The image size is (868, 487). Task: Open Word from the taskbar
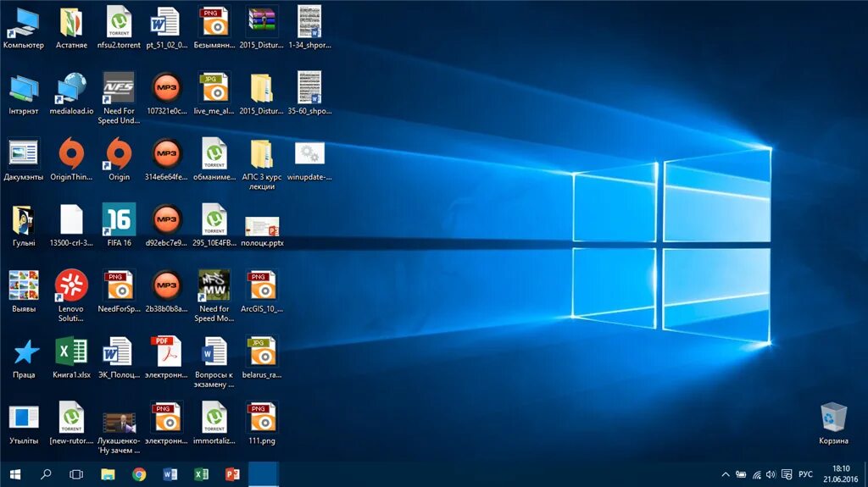coord(170,474)
